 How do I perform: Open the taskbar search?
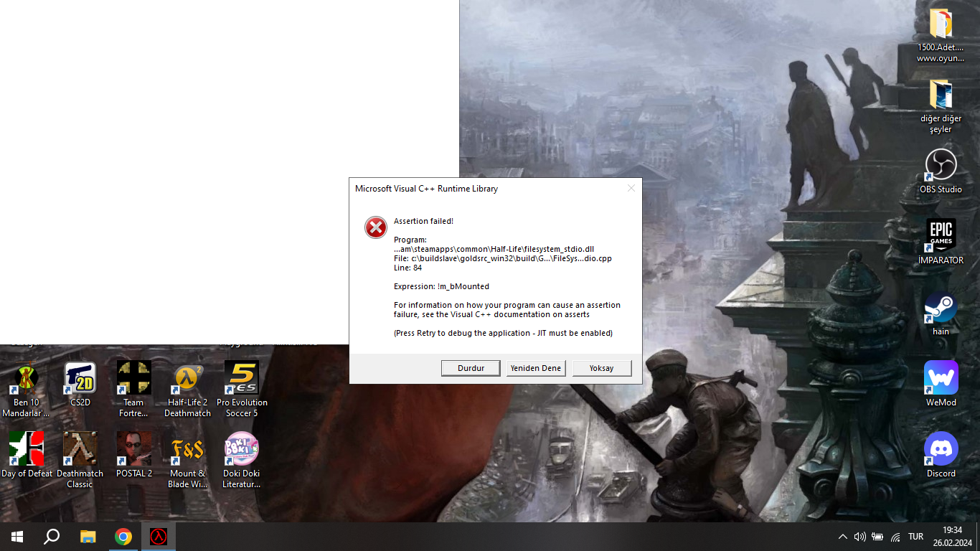click(x=52, y=537)
